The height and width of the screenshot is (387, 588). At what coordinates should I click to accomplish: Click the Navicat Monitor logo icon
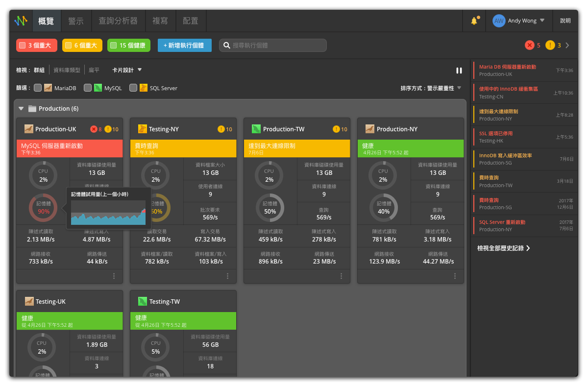pos(21,21)
